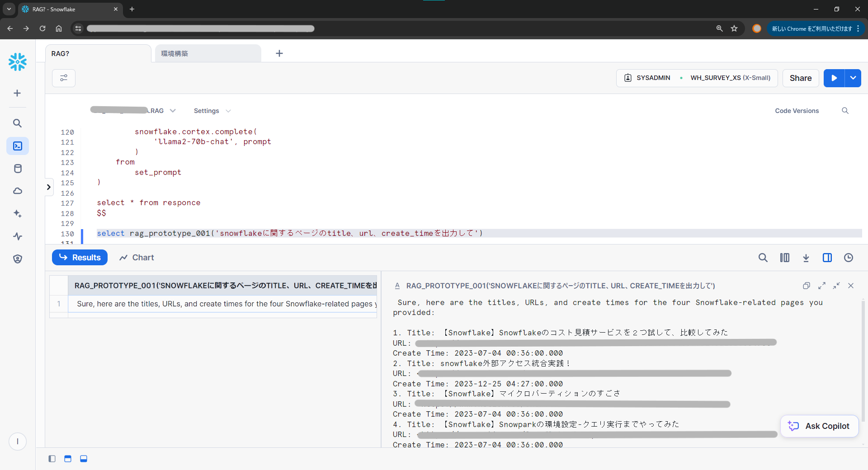Toggle left sidebar panel layout

click(52, 459)
